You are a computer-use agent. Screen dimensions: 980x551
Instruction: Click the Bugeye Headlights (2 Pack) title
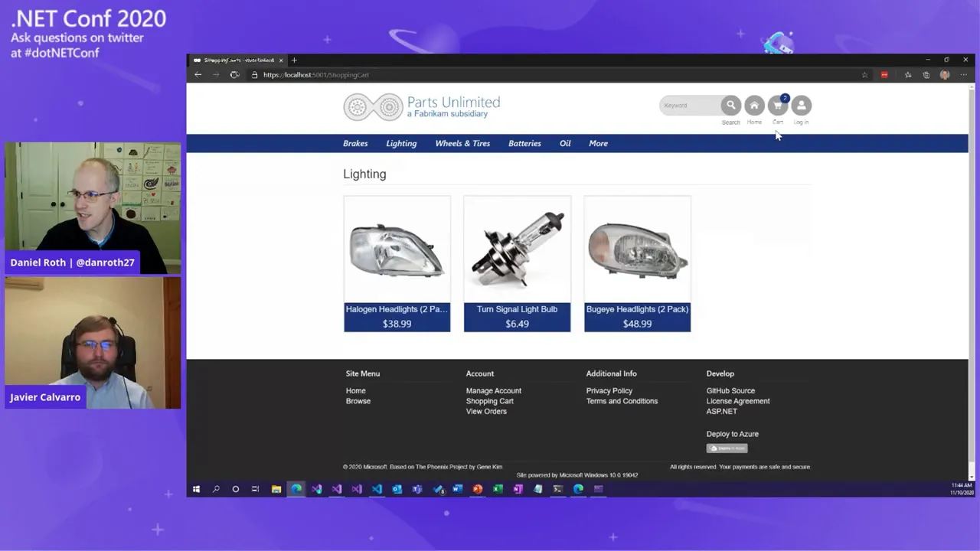[637, 309]
